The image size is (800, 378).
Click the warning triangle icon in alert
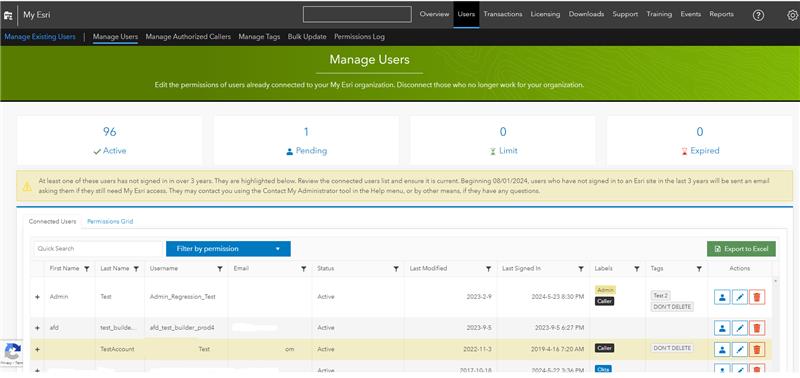click(27, 186)
